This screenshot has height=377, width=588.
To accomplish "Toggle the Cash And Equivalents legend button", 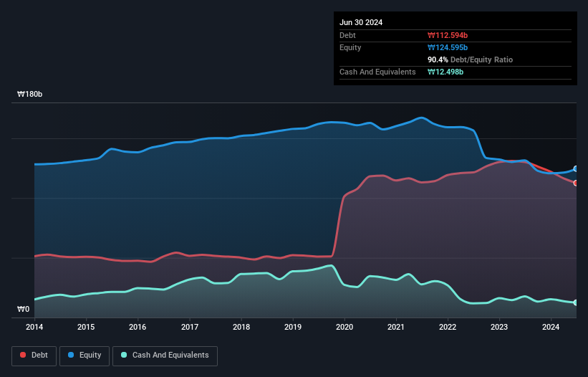I will coord(165,355).
